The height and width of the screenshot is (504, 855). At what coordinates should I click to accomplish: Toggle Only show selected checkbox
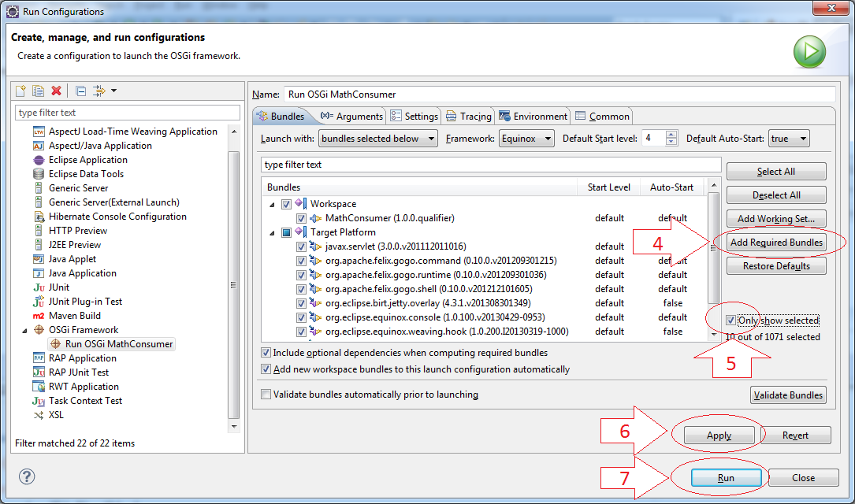click(x=730, y=321)
